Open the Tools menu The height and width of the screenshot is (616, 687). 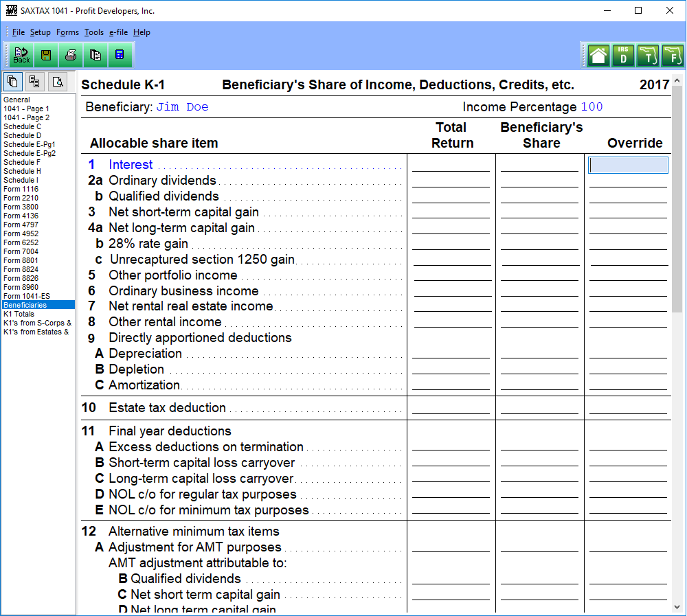94,32
